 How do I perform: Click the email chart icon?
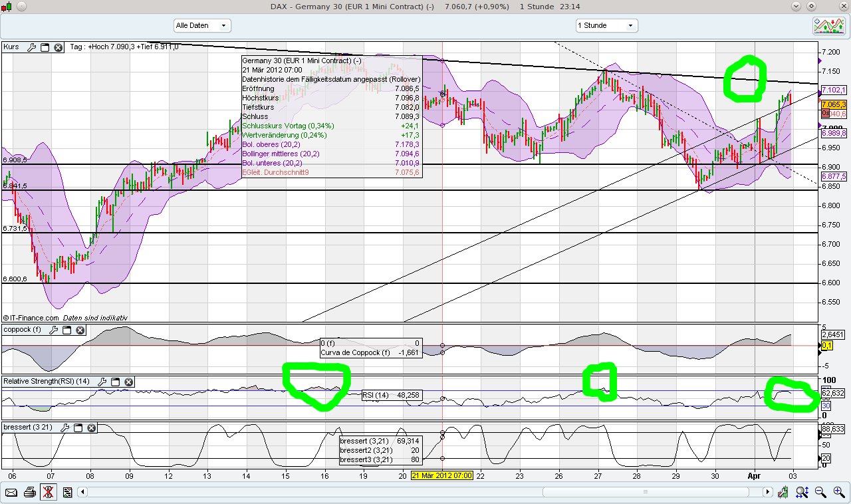(10, 493)
